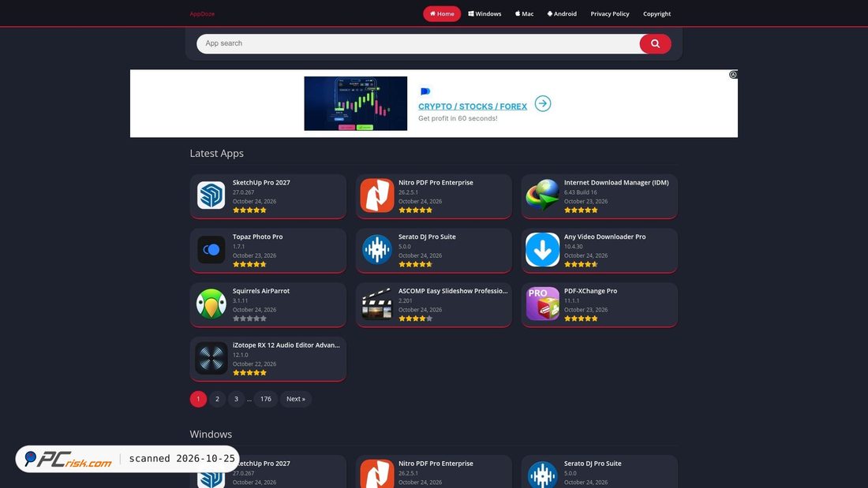The width and height of the screenshot is (868, 488).
Task: Select the ASCOMP Easy Slideshow clapperboard icon
Action: pyautogui.click(x=377, y=304)
